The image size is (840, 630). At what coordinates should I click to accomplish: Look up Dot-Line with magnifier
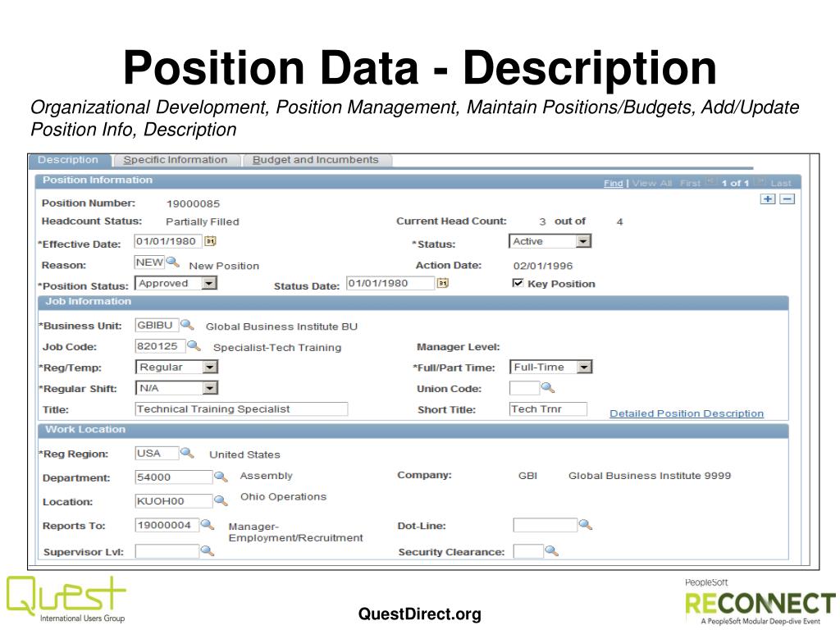click(586, 524)
